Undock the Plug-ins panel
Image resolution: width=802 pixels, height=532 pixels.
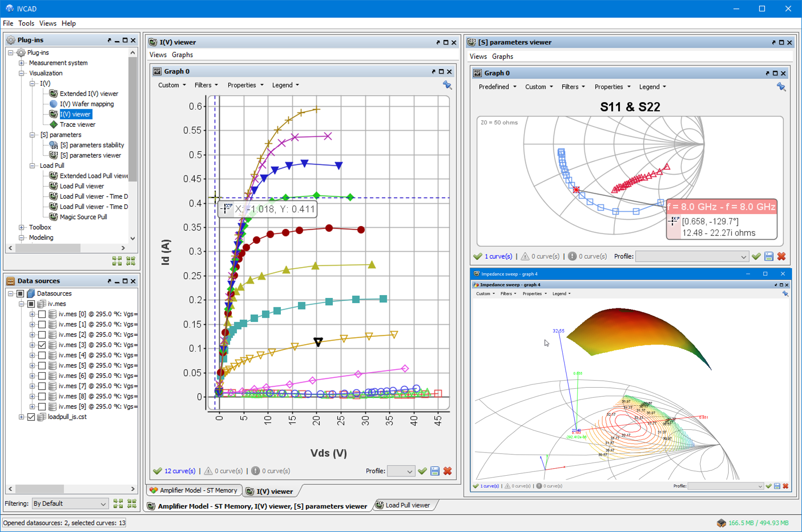pyautogui.click(x=109, y=40)
